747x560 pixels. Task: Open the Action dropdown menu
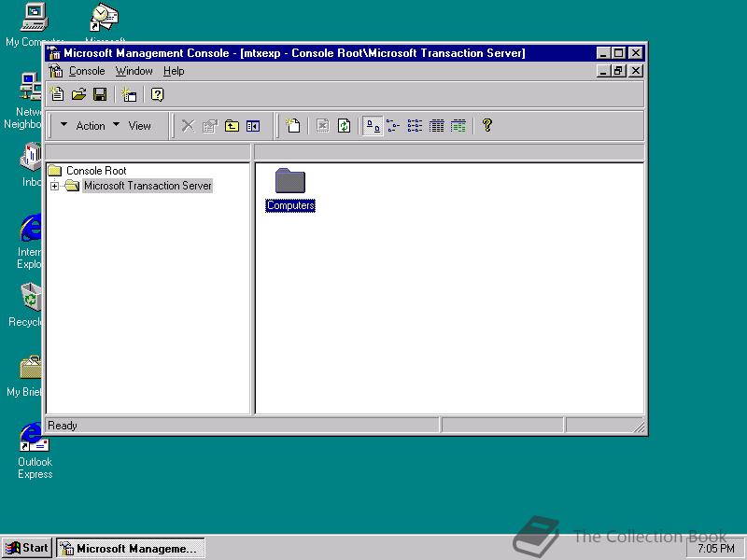[x=82, y=126]
